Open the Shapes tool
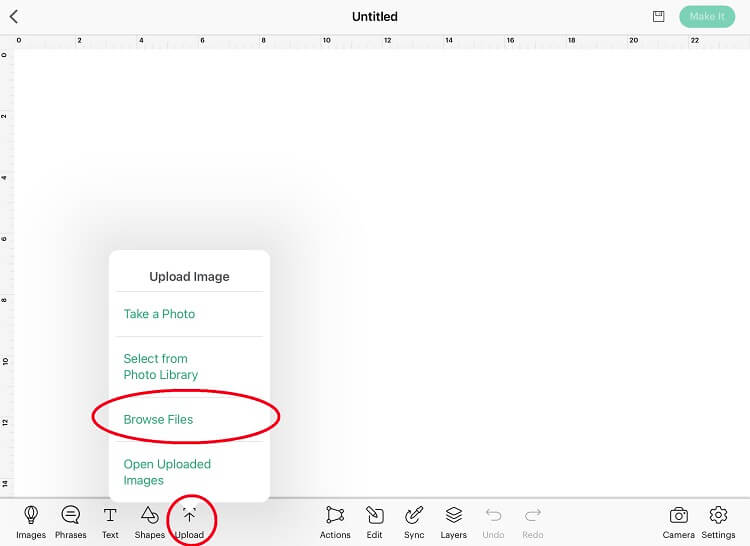The height and width of the screenshot is (546, 750). (150, 523)
